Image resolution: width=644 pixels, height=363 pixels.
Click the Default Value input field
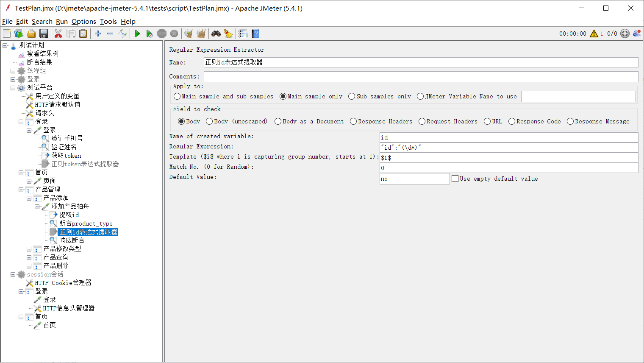coord(414,179)
